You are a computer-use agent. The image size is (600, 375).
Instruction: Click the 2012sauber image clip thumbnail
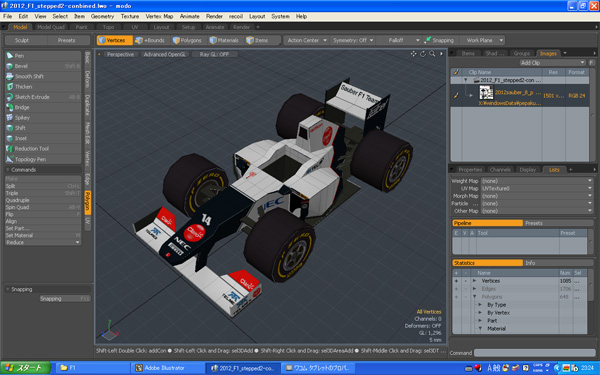[x=486, y=93]
